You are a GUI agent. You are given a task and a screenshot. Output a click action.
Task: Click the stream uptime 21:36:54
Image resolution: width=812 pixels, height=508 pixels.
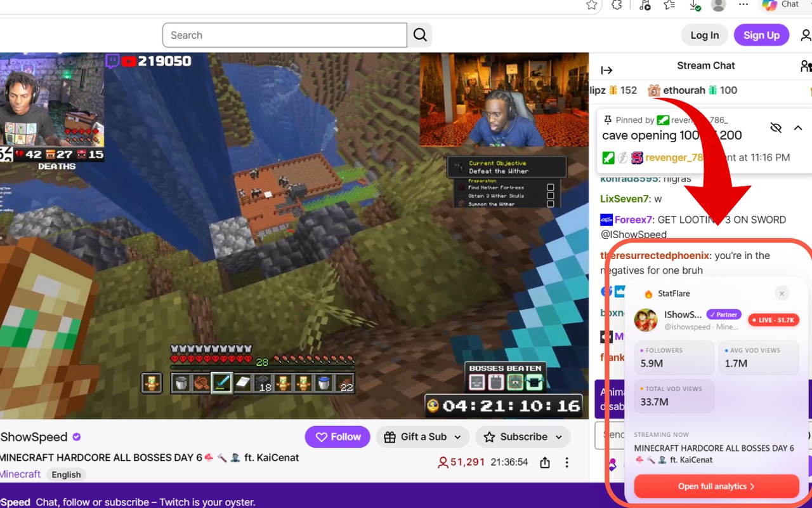509,462
